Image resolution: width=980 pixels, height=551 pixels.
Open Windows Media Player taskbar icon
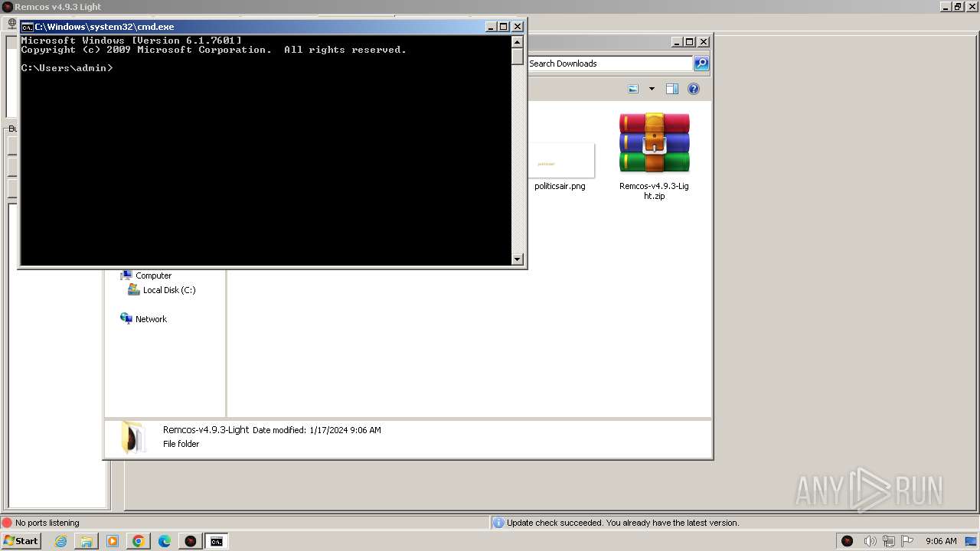[113, 541]
